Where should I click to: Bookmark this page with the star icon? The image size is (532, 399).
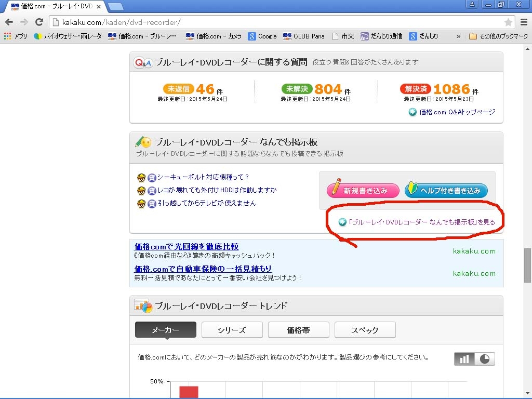click(508, 22)
